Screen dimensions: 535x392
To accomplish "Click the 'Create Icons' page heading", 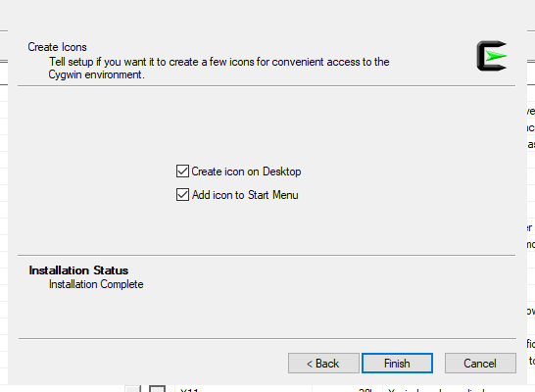I will click(57, 47).
